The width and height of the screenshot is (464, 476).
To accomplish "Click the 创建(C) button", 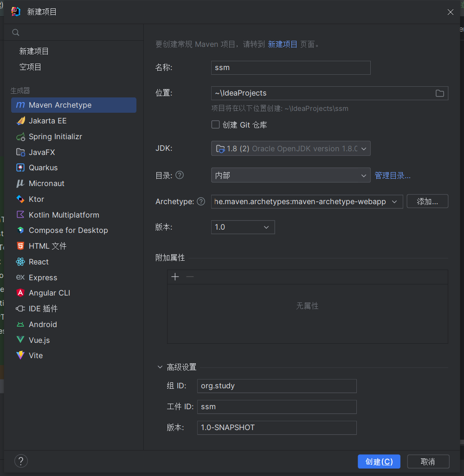I will click(x=379, y=462).
